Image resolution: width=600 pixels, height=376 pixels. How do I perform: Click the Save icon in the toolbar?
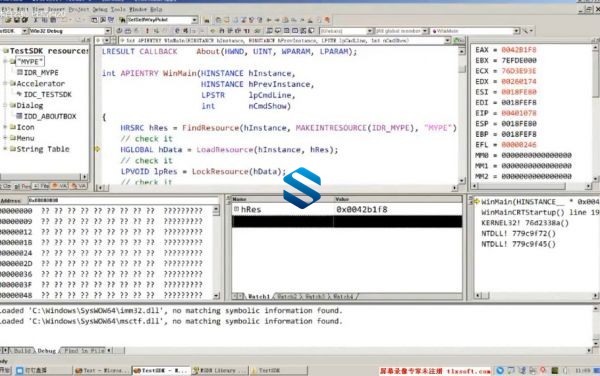click(17, 20)
